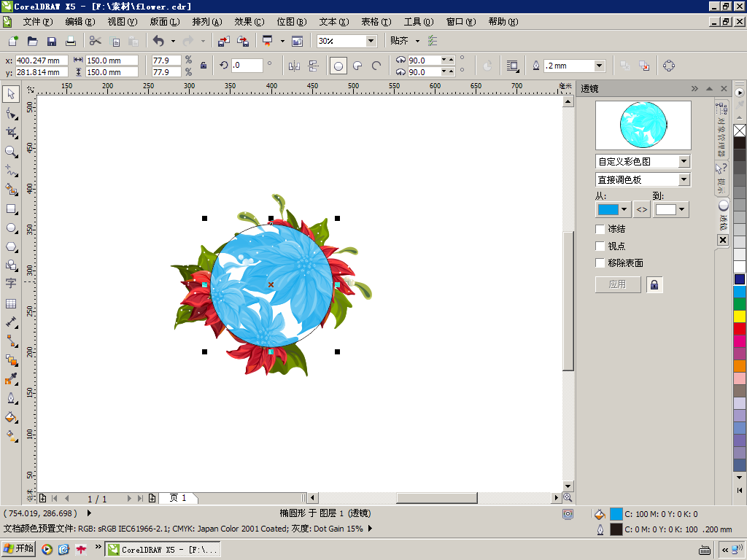The image size is (747, 560).
Task: Print the document
Action: [71, 41]
